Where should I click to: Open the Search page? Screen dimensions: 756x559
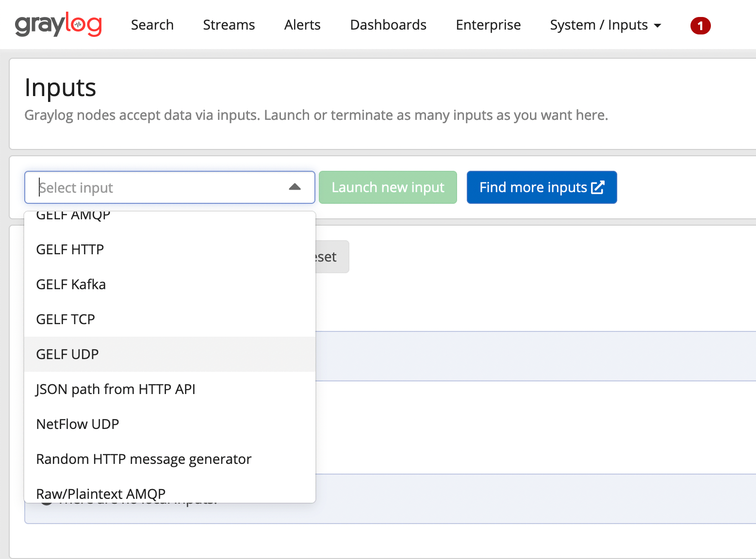[152, 25]
